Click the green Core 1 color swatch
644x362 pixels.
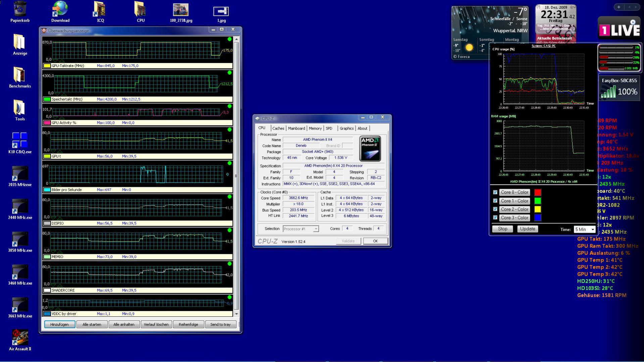(538, 201)
